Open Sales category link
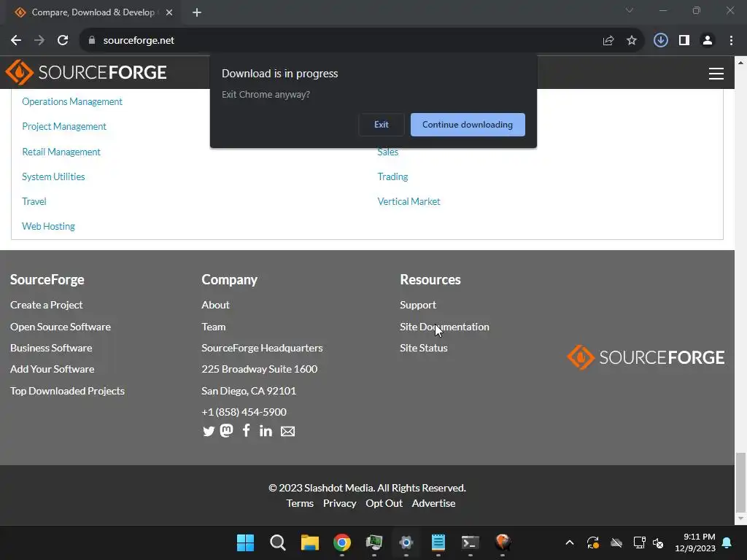The image size is (747, 560). [x=388, y=152]
